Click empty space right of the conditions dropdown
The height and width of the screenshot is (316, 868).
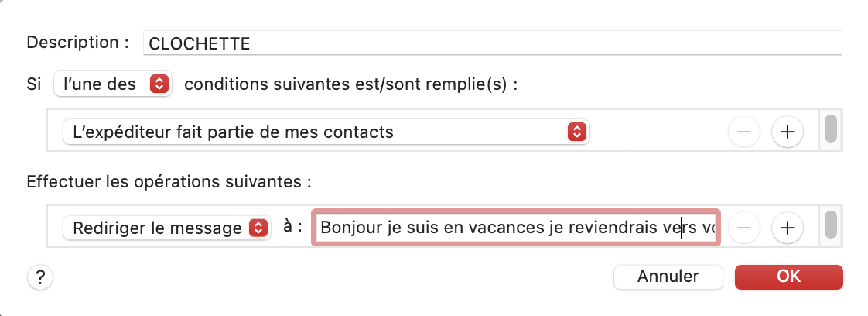click(658, 132)
